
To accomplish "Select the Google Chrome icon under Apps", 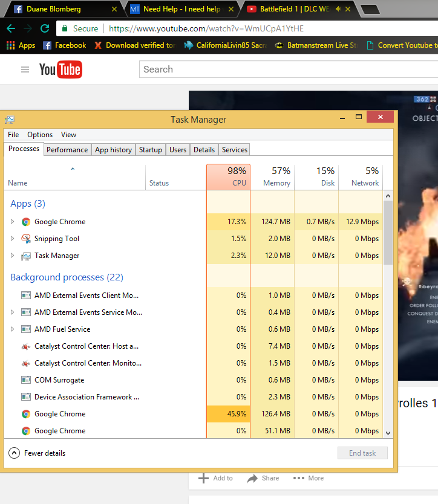I will 26,222.
